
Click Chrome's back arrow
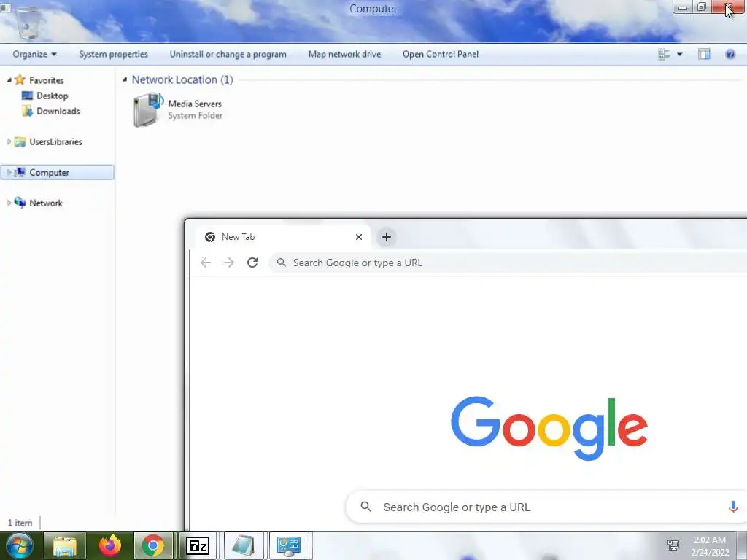coord(205,262)
